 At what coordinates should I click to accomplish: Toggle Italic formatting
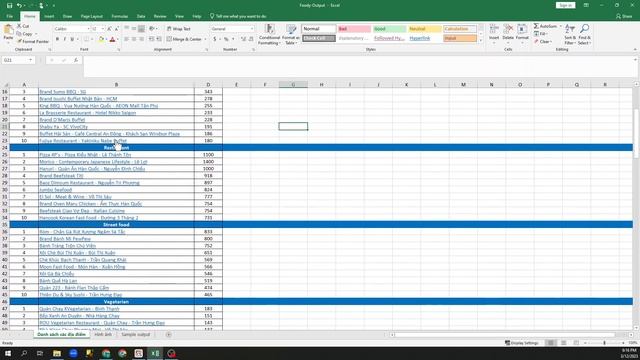(x=64, y=40)
